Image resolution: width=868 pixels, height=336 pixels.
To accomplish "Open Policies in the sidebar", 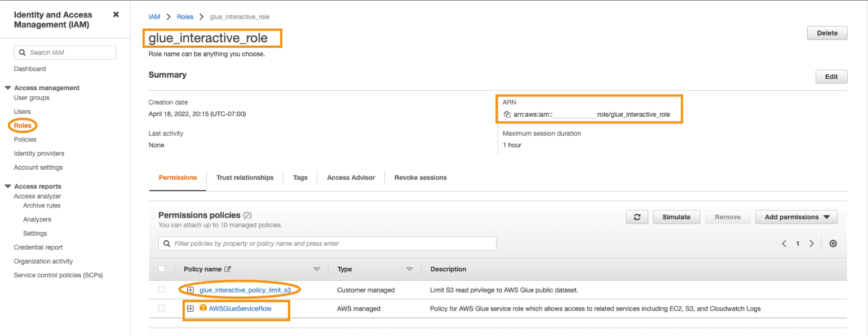I will [x=25, y=139].
